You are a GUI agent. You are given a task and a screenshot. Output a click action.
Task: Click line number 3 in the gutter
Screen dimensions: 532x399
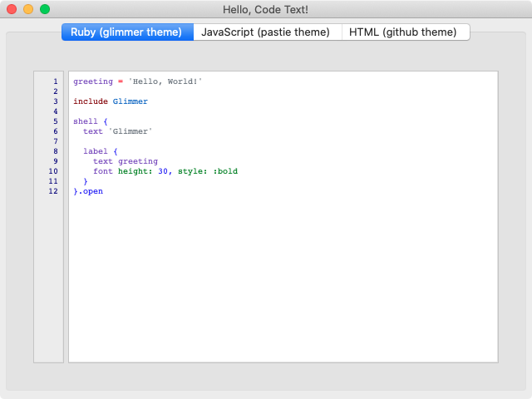(x=56, y=101)
